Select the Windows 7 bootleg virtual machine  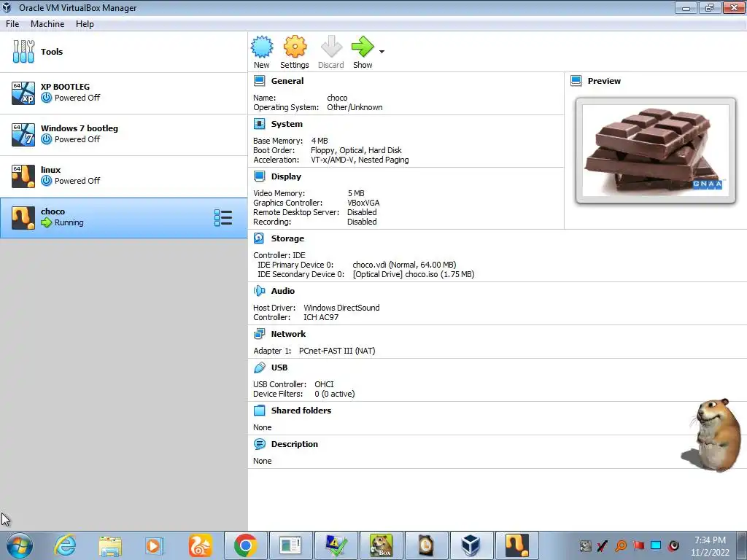pos(124,134)
